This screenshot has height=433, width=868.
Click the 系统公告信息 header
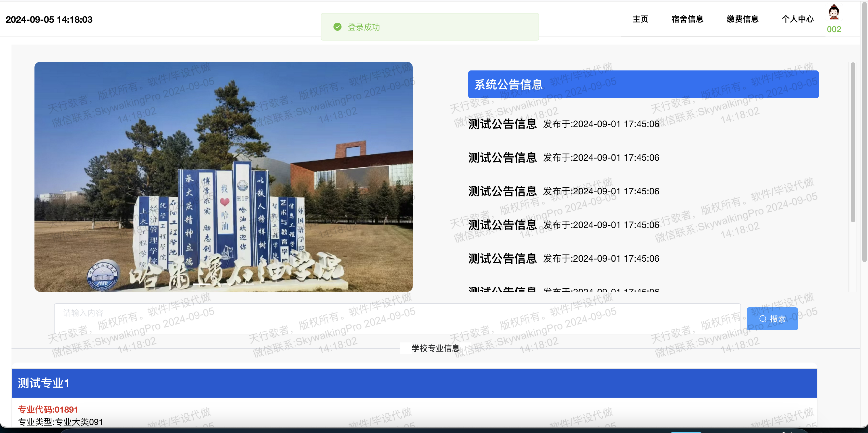[x=643, y=84]
